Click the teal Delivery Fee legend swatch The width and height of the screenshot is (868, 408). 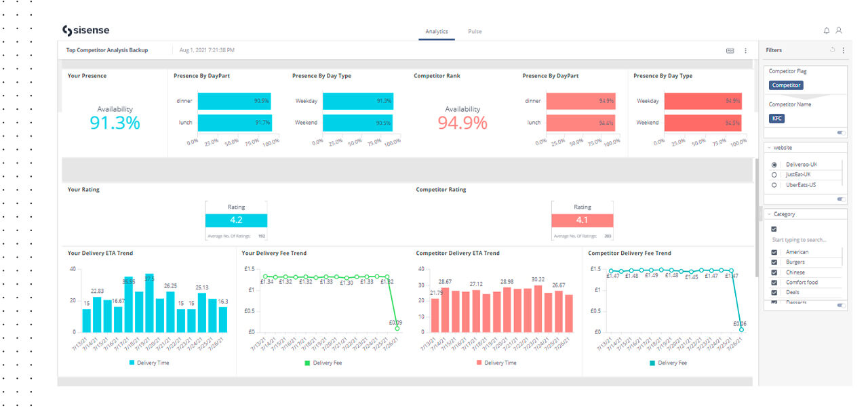(x=652, y=363)
